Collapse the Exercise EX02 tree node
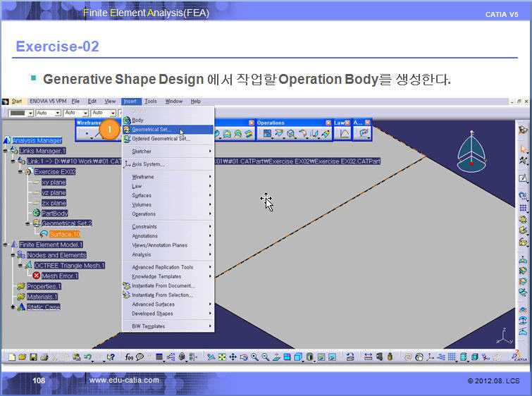532x396 pixels. [20, 172]
